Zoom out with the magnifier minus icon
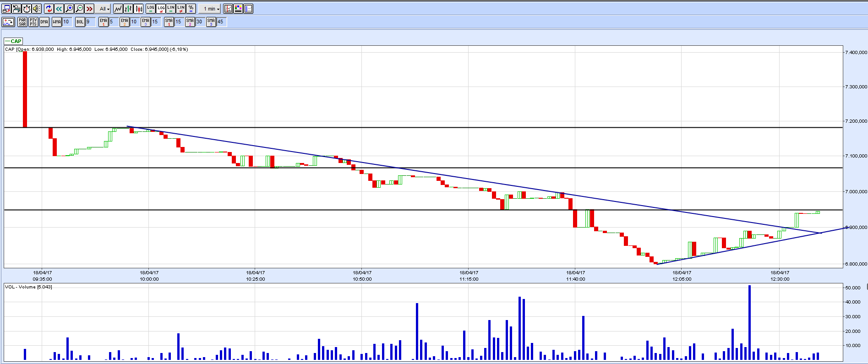This screenshot has width=868, height=364. (79, 9)
